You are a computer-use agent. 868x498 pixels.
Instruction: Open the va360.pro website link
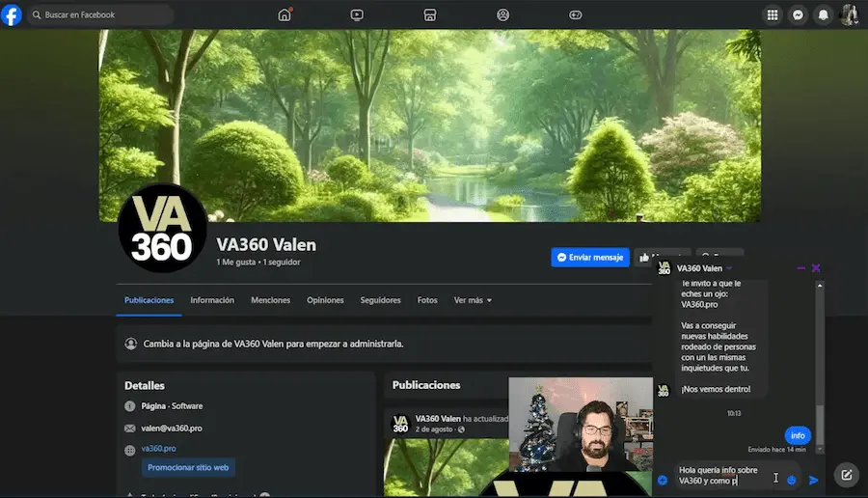click(159, 449)
